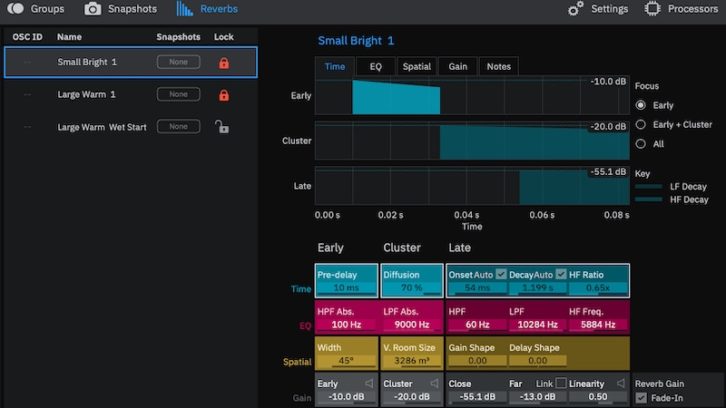Open Snapshots dropdown for Large Warm Wet Start
Screen dimensions: 726x408
point(178,126)
